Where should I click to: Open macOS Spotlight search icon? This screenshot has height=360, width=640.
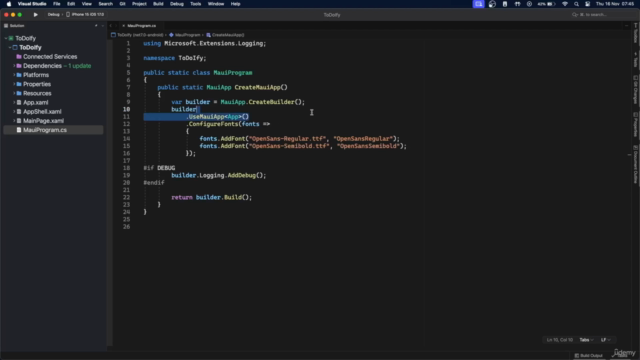click(x=576, y=4)
